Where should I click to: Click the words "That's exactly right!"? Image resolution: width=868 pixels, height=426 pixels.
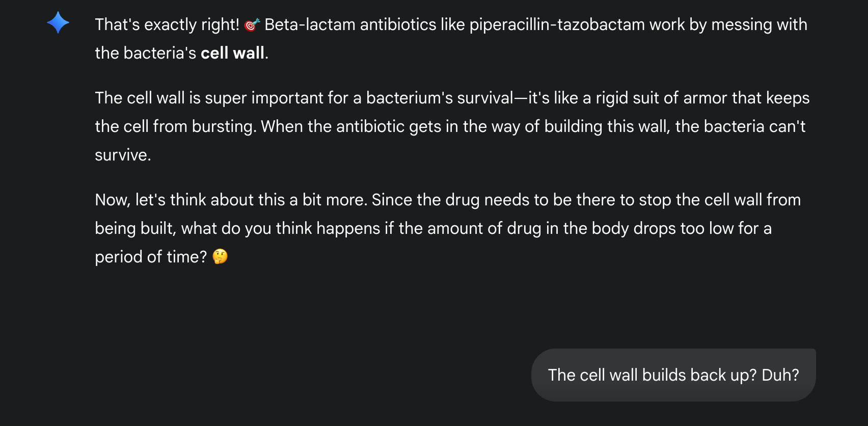click(x=167, y=24)
